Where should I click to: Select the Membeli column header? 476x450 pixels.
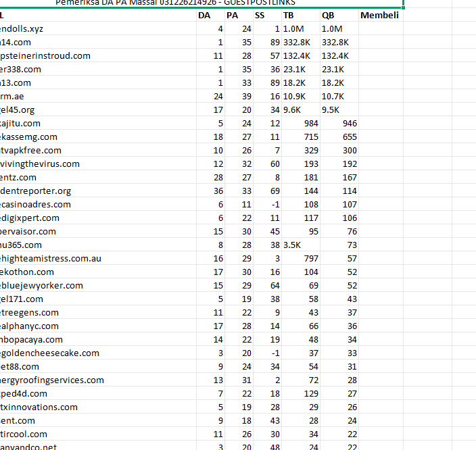(x=381, y=15)
